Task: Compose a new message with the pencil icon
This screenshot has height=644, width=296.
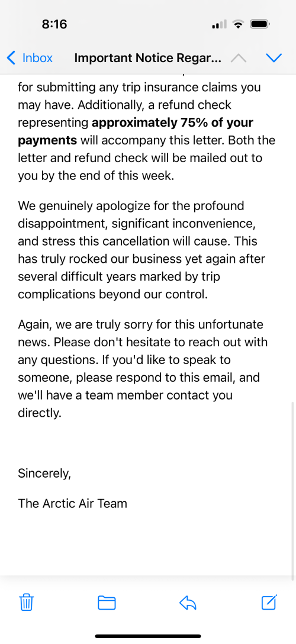Action: 269,602
